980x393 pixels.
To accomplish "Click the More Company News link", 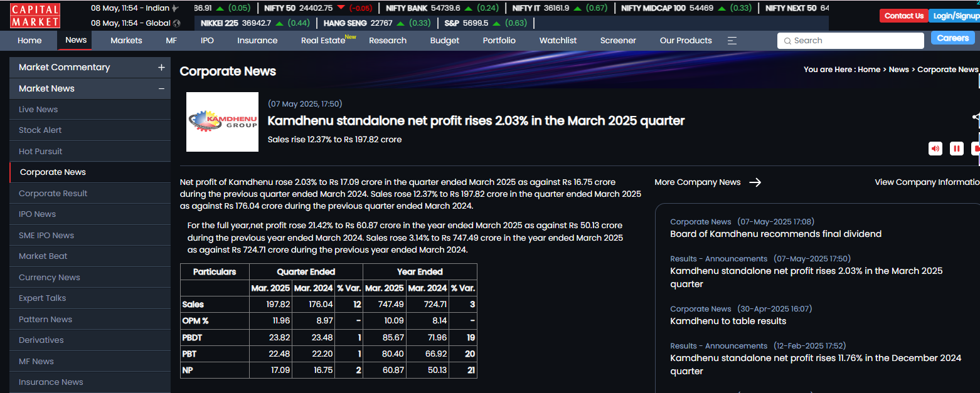I will (698, 182).
